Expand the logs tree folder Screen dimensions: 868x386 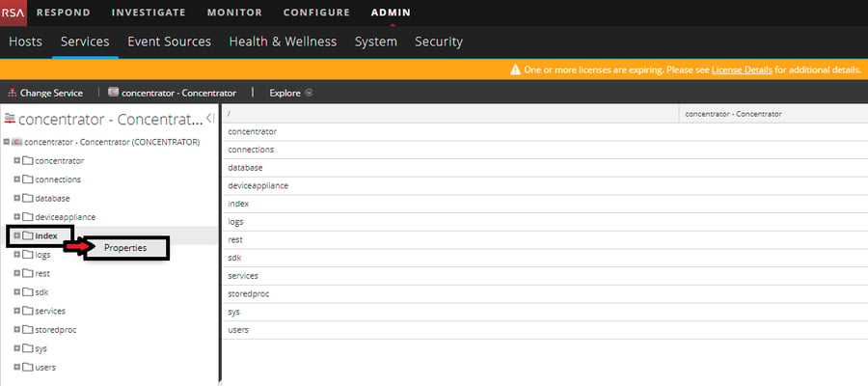pos(17,255)
